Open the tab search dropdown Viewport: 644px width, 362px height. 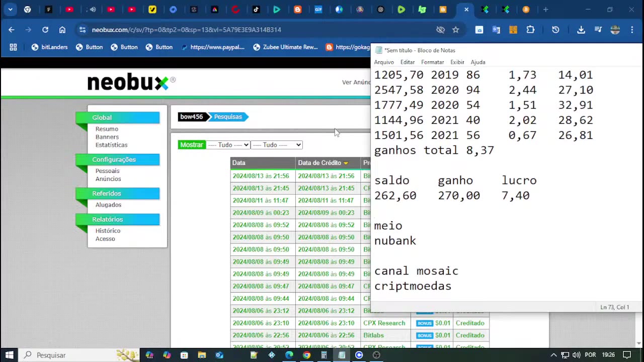click(x=10, y=10)
